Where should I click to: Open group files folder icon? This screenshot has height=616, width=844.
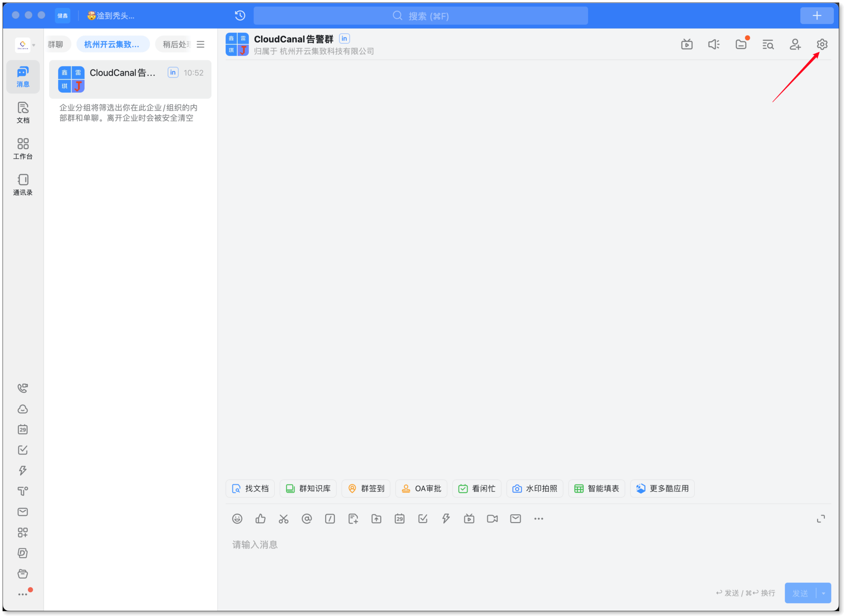pos(741,44)
